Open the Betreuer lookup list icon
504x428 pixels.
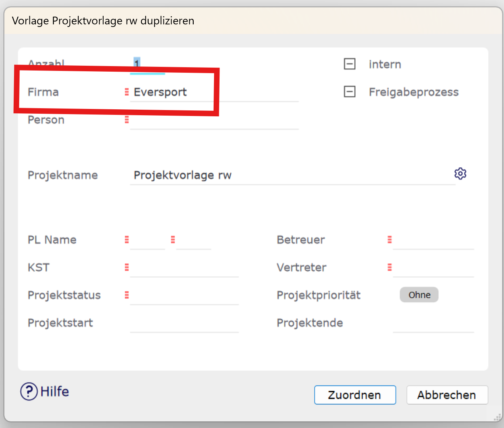(x=389, y=240)
